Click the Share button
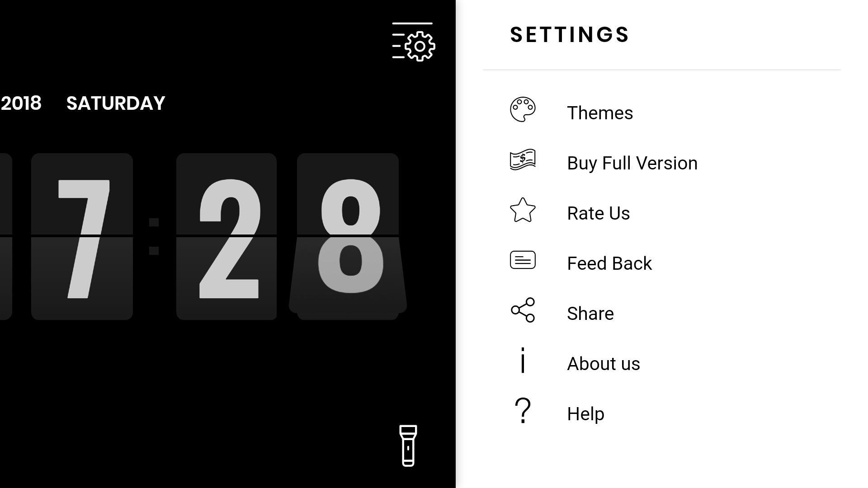 590,313
